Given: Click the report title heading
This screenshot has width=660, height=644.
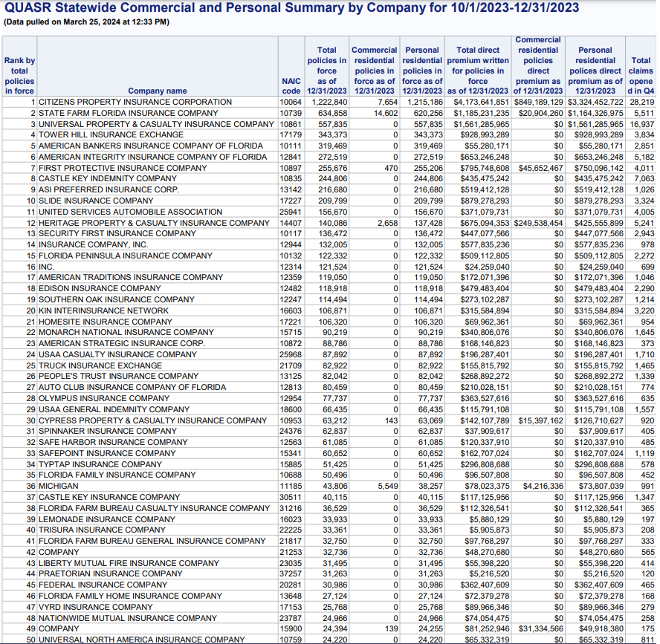Looking at the screenshot, I should pos(290,8).
